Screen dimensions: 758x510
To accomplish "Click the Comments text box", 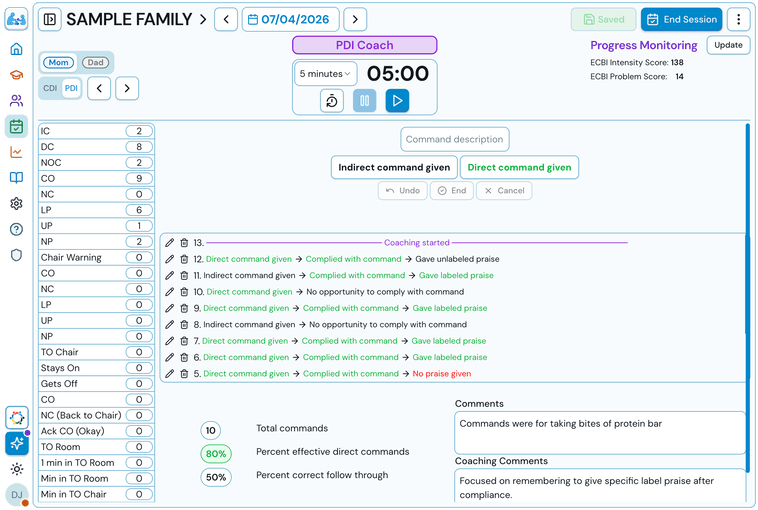I will 600,433.
